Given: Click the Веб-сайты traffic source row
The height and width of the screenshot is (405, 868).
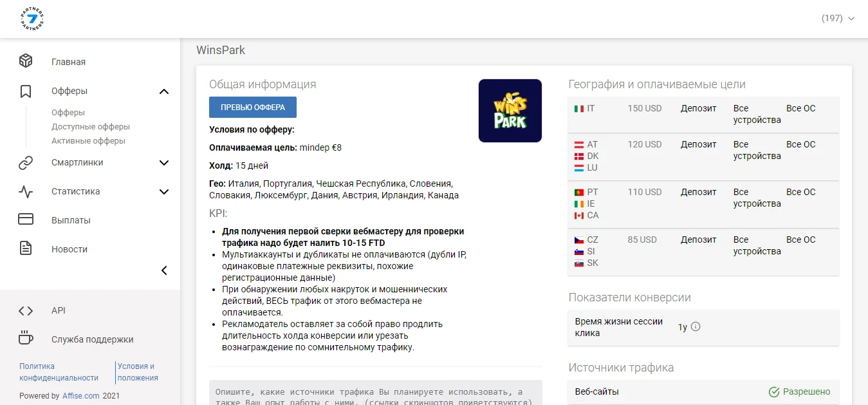Looking at the screenshot, I should click(704, 391).
